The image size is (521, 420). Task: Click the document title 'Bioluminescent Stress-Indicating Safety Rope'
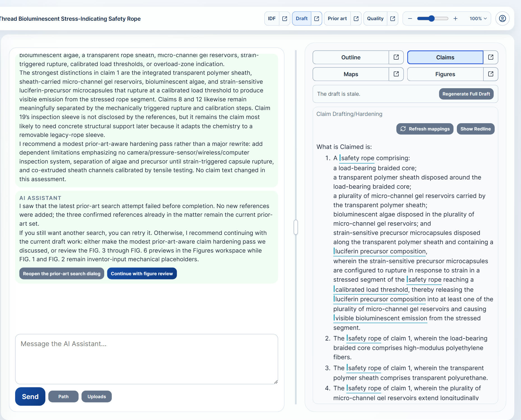(79, 19)
